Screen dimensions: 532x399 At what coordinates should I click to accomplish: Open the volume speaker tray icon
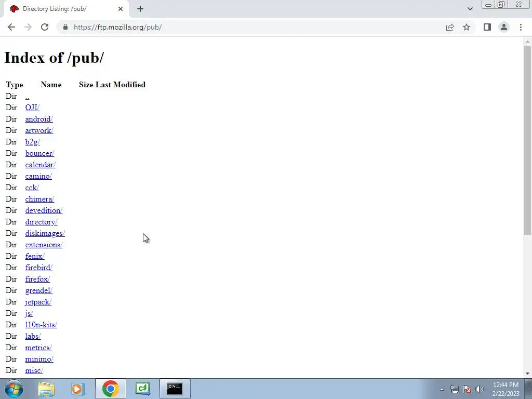[480, 389]
